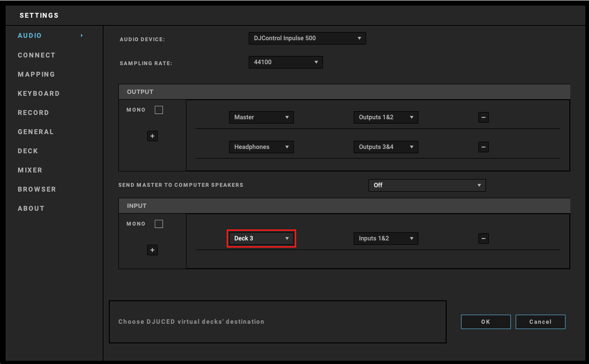This screenshot has height=364, width=589.
Task: Click the plus icon in Output section
Action: 152,136
